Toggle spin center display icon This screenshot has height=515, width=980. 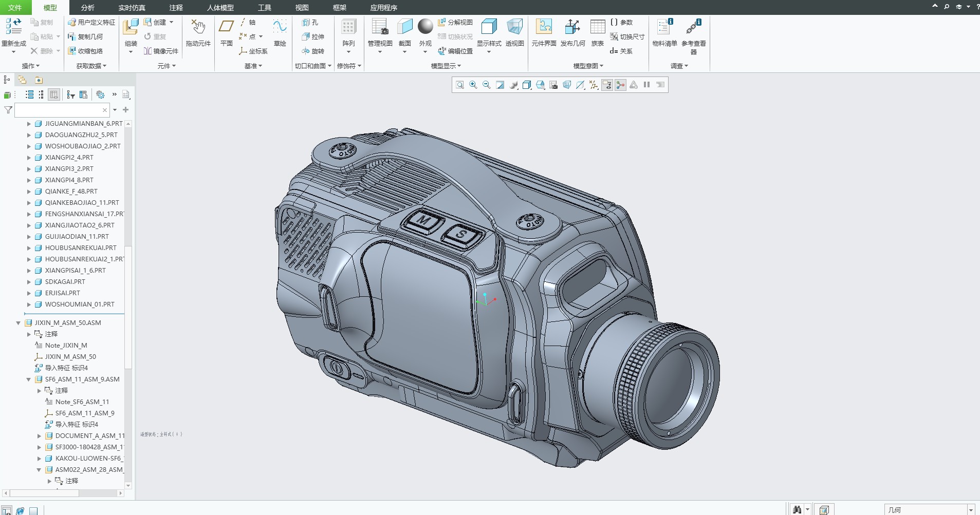click(620, 85)
